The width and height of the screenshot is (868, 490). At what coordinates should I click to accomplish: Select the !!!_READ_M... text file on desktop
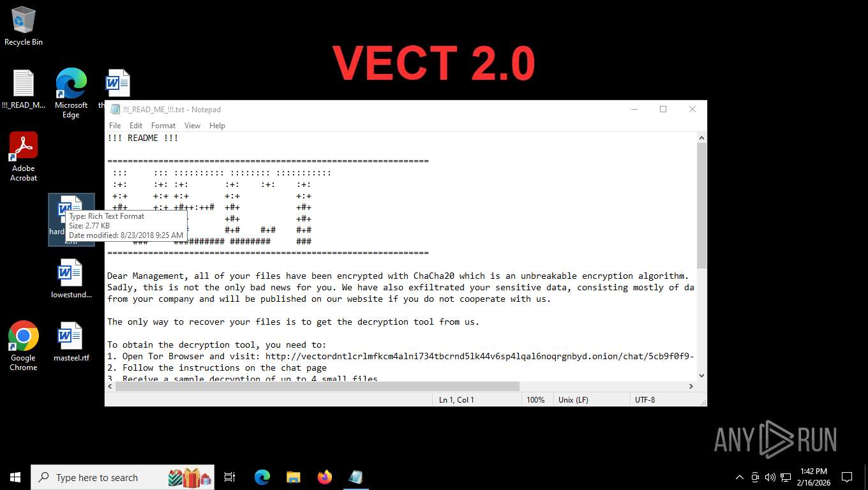[x=24, y=89]
